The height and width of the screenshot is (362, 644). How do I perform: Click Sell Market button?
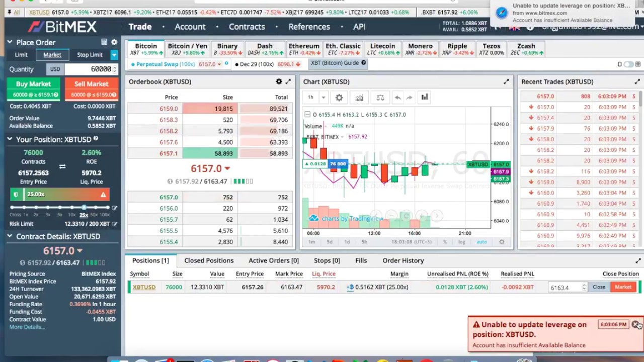pos(91,88)
